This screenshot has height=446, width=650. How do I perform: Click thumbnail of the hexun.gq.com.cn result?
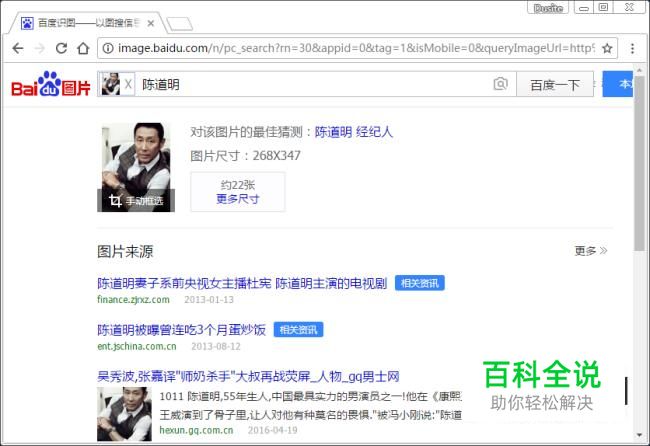coord(124,414)
